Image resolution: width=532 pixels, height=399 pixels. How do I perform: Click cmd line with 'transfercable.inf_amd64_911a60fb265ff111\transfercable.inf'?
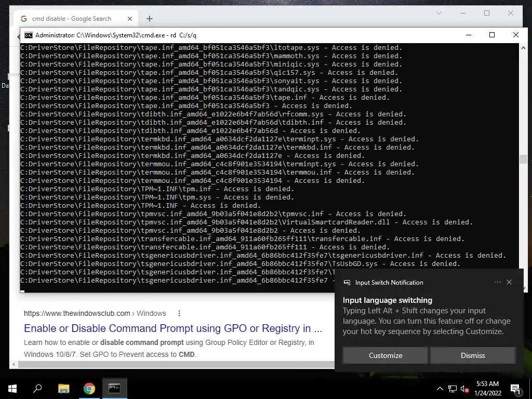(242, 239)
